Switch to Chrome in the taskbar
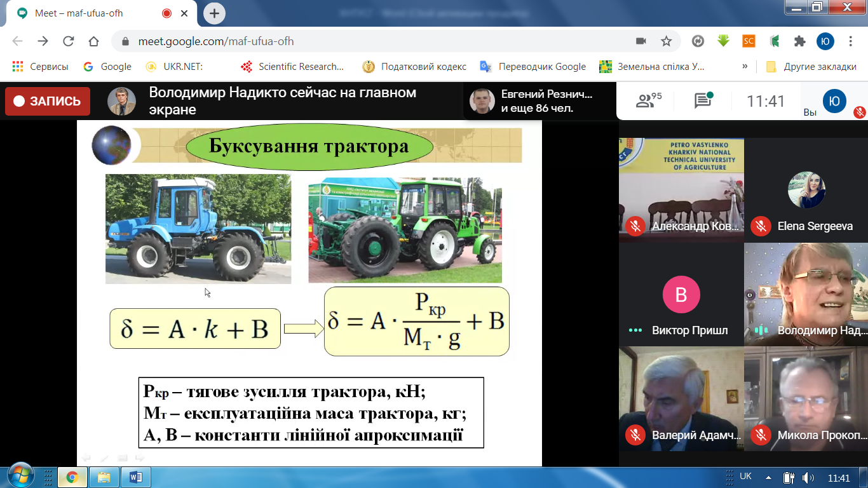The height and width of the screenshot is (488, 868). [x=72, y=477]
